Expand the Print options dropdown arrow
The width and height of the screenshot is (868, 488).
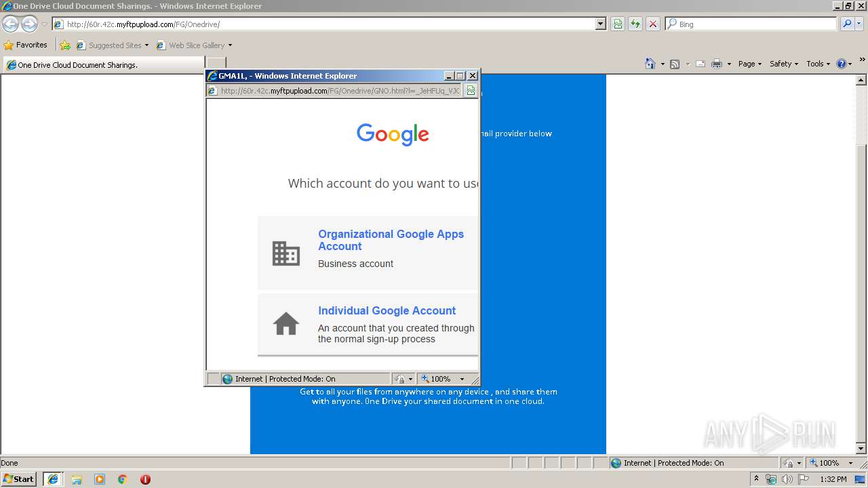point(729,64)
